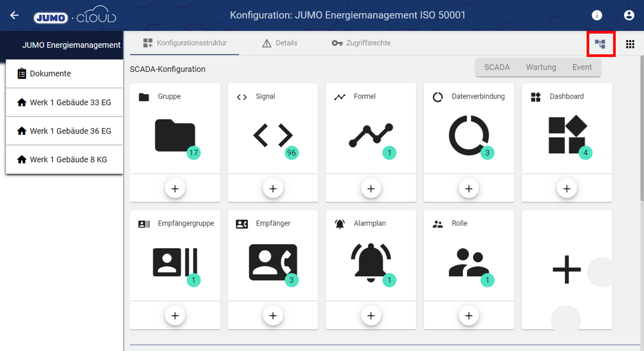Add a new Formel with plus button
Screen dimensions: 644x351
[x=371, y=188]
